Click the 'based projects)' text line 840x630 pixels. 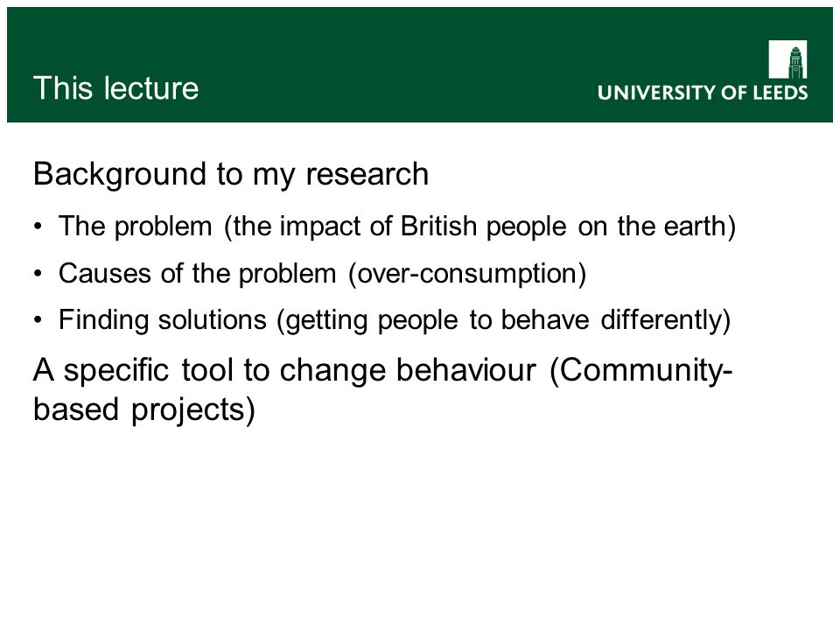[x=144, y=410]
